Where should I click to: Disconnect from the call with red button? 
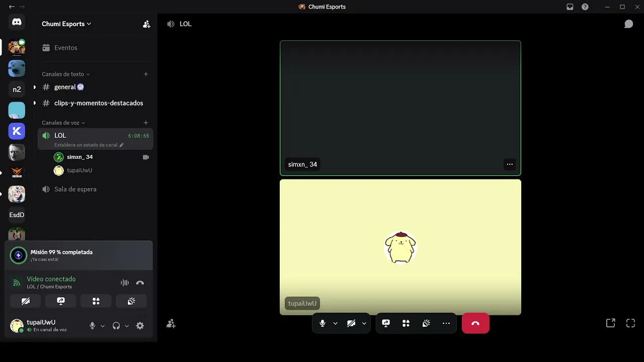pyautogui.click(x=475, y=323)
